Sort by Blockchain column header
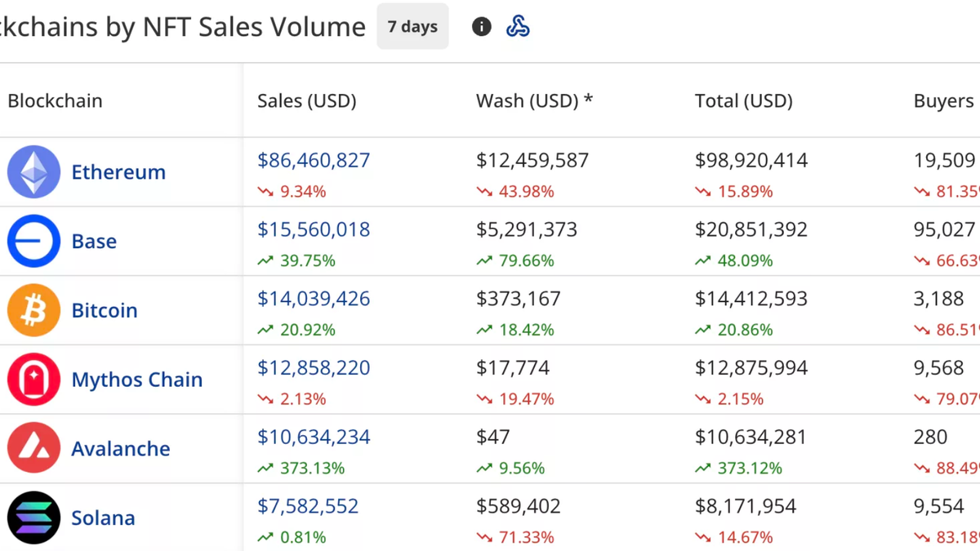 click(x=56, y=101)
